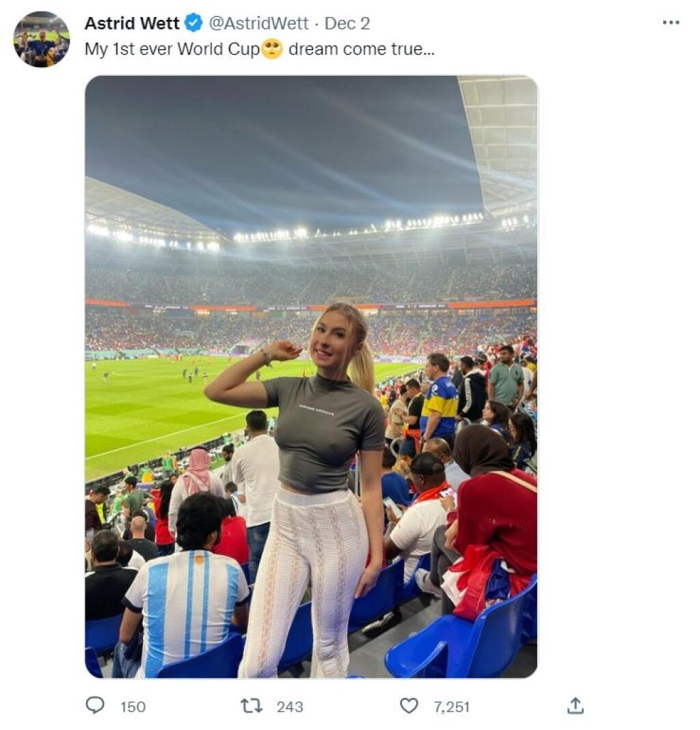
Task: Click the text 'dream come true...'
Action: click(362, 49)
